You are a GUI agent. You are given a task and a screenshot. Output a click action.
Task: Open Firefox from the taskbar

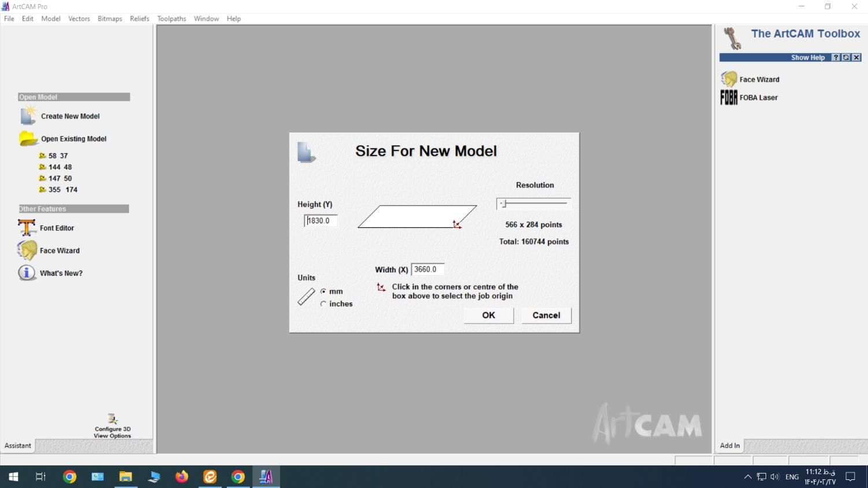[182, 477]
